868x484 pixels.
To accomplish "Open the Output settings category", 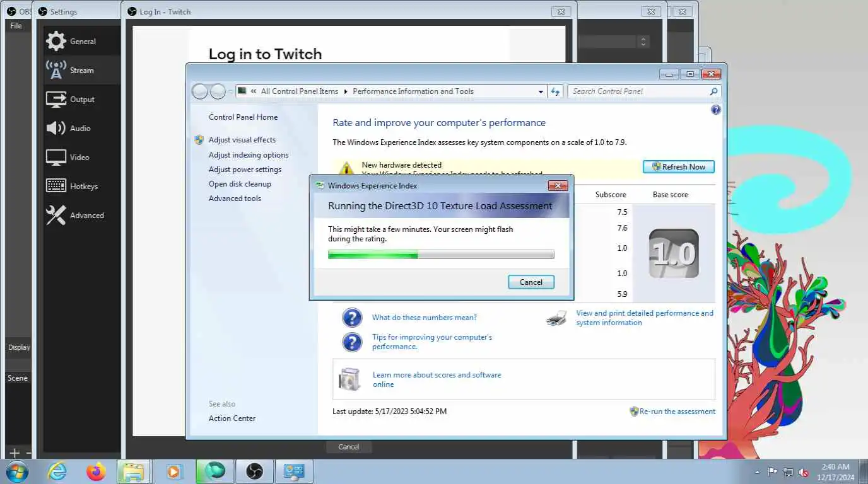I will 82,100.
